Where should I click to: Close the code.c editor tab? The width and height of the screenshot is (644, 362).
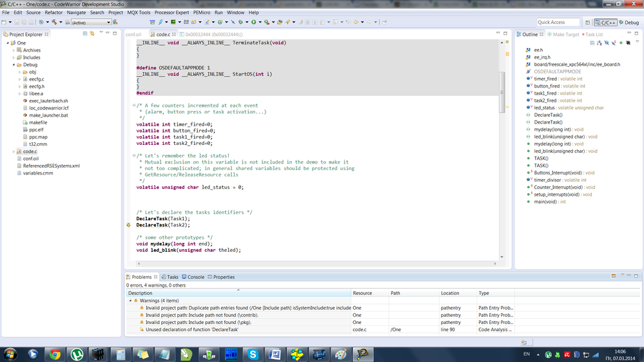[174, 34]
